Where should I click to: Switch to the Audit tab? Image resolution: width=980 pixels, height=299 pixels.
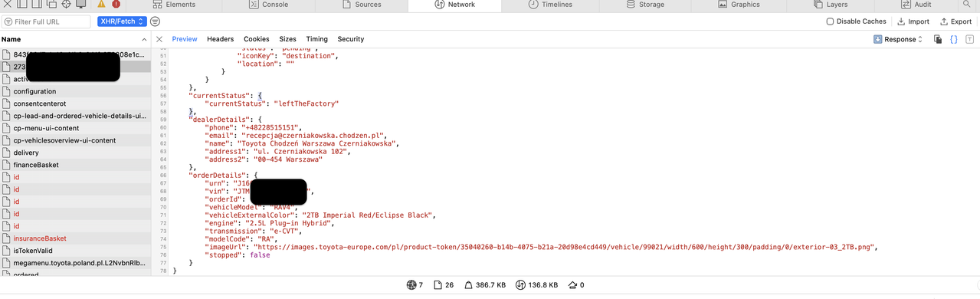(917, 5)
